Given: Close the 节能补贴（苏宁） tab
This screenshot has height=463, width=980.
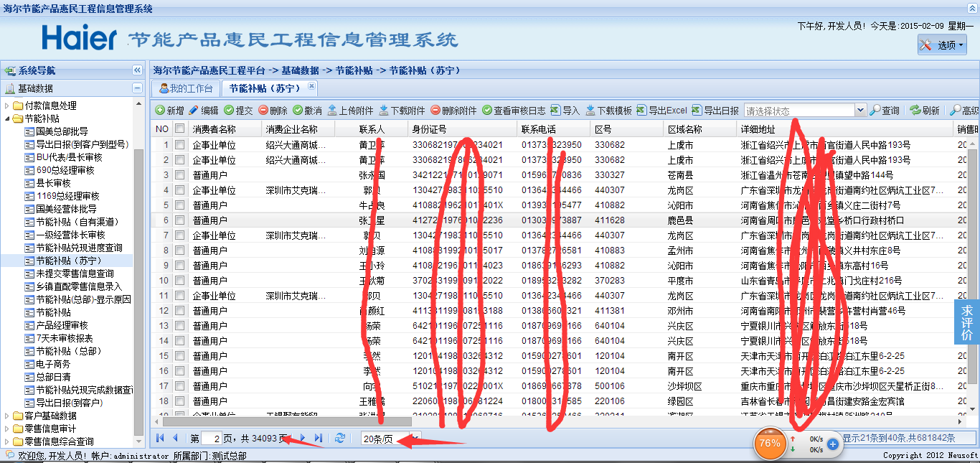Looking at the screenshot, I should coord(311,86).
